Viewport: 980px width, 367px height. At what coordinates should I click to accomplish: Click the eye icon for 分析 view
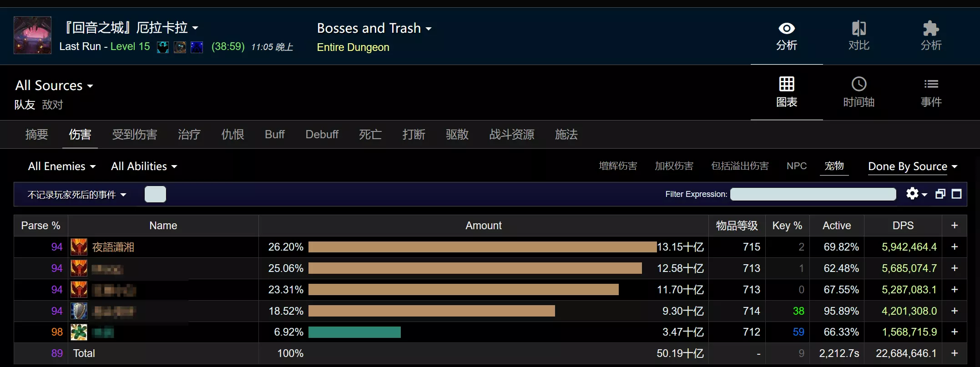(787, 29)
